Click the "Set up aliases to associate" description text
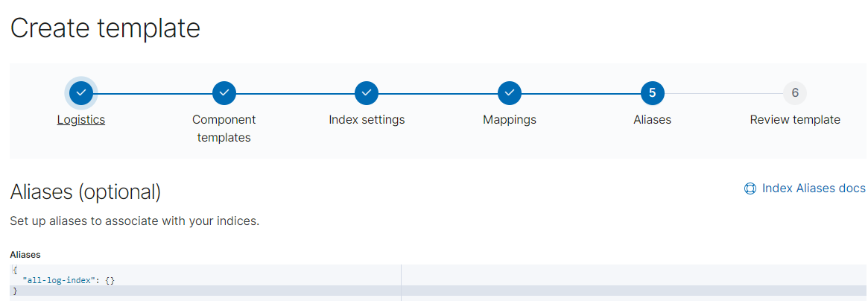Screen dimensions: 868x301 135,221
